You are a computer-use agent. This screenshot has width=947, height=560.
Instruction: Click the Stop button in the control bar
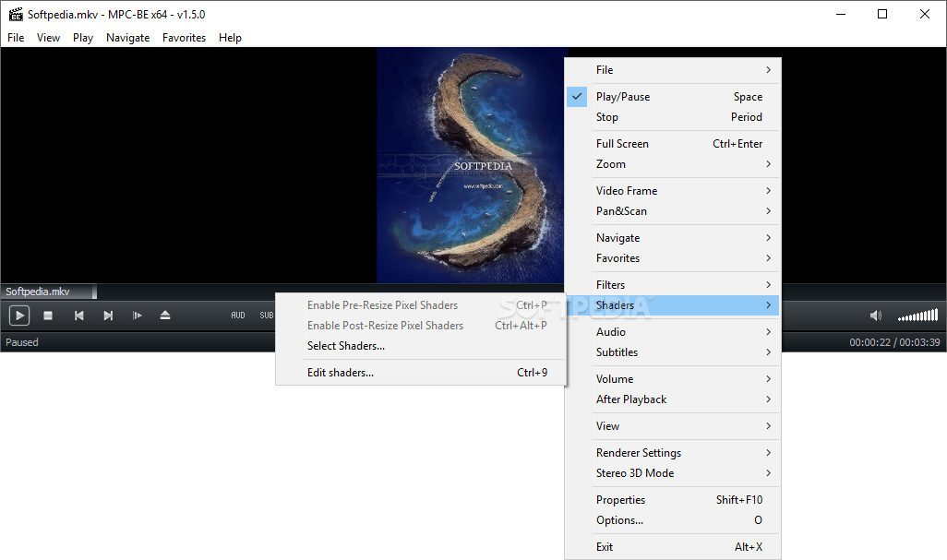(x=48, y=315)
